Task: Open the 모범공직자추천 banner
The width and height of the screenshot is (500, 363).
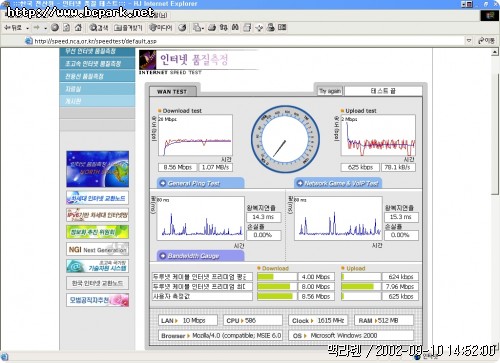Action: coord(97,300)
